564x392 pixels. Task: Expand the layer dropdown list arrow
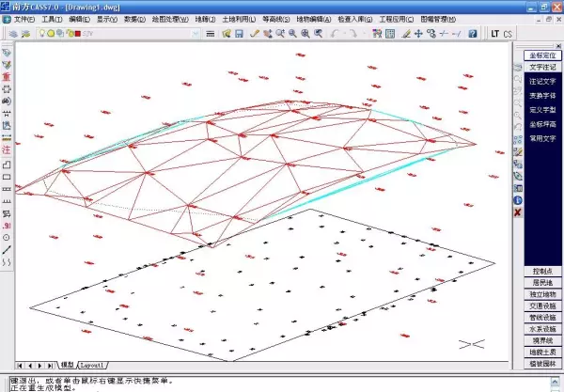coord(195,34)
